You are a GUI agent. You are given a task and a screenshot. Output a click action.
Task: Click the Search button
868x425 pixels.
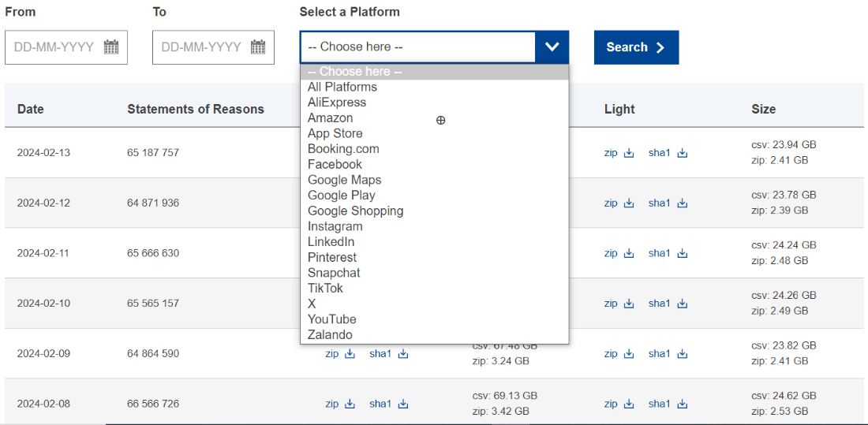tap(636, 47)
